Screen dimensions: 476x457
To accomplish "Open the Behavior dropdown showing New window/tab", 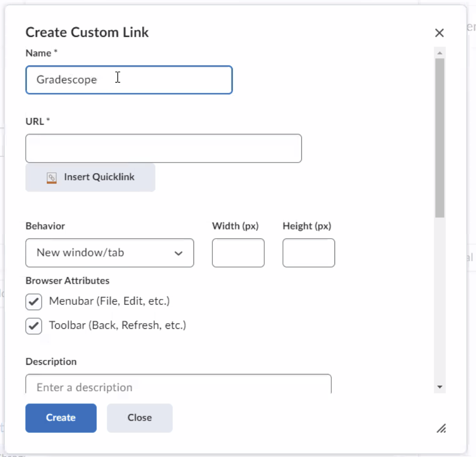I will click(109, 253).
